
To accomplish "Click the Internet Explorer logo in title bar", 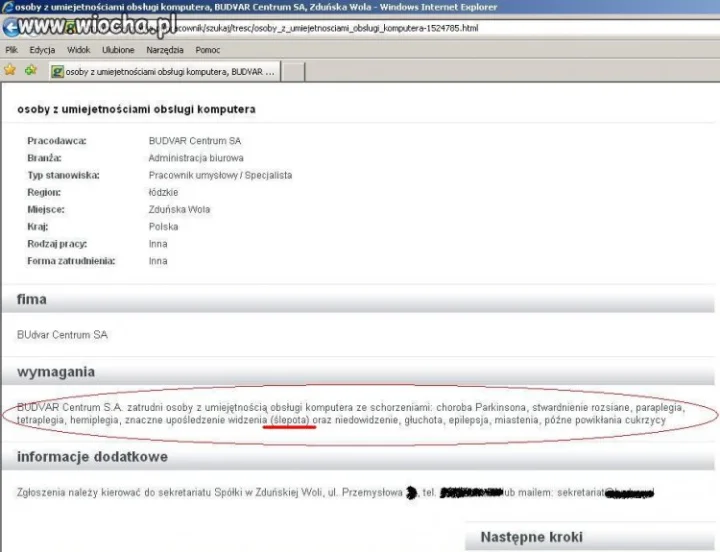I will point(7,7).
